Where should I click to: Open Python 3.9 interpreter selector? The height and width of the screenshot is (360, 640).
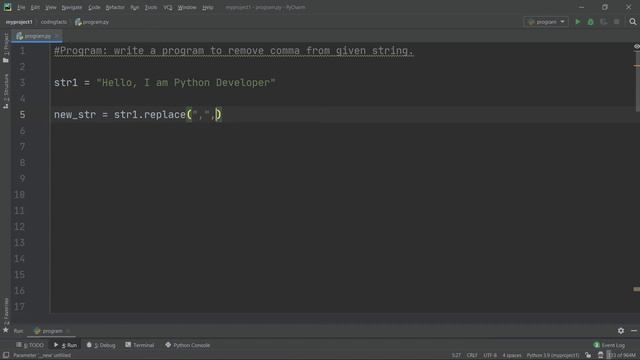553,356
